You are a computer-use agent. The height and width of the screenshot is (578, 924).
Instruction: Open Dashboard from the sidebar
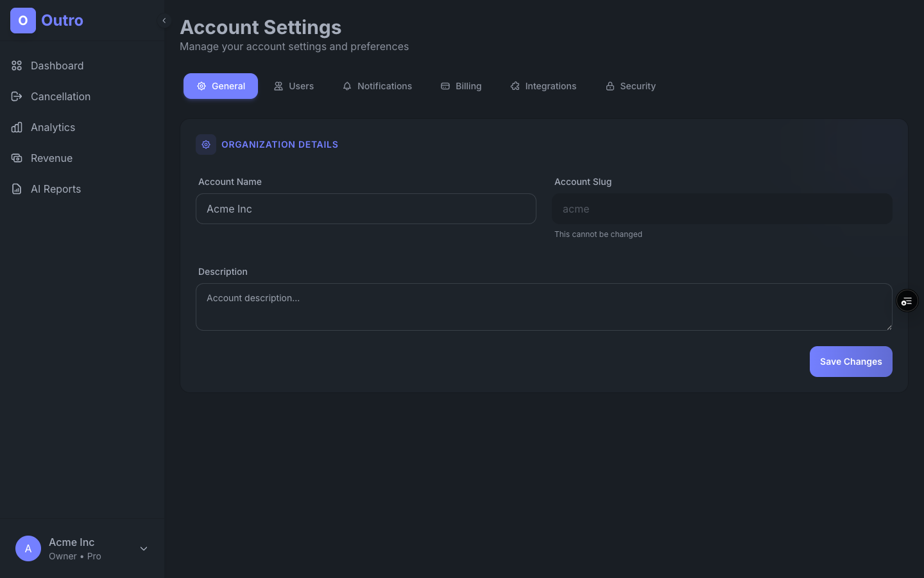[x=82, y=66]
